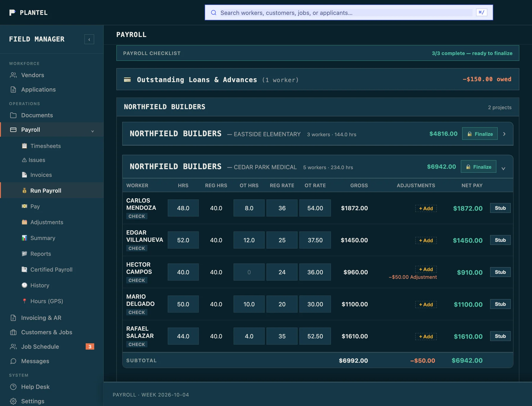Click the credit card icon beside Outstanding Loans
The height and width of the screenshot is (406, 532).
[x=127, y=80]
